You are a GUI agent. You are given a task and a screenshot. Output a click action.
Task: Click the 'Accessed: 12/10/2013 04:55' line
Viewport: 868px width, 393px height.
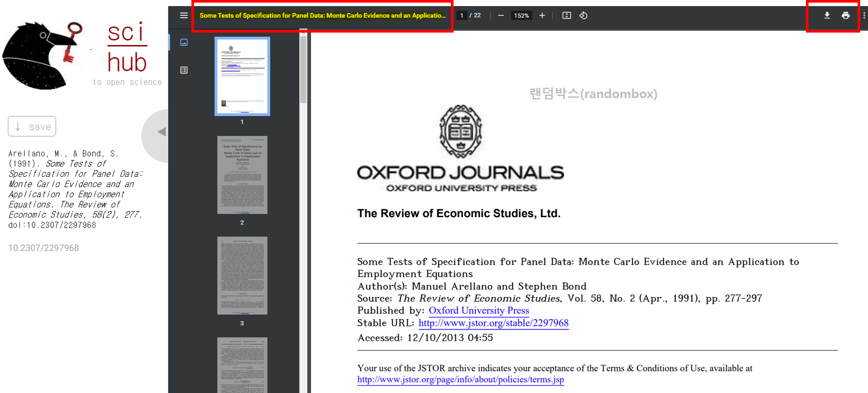pyautogui.click(x=425, y=338)
